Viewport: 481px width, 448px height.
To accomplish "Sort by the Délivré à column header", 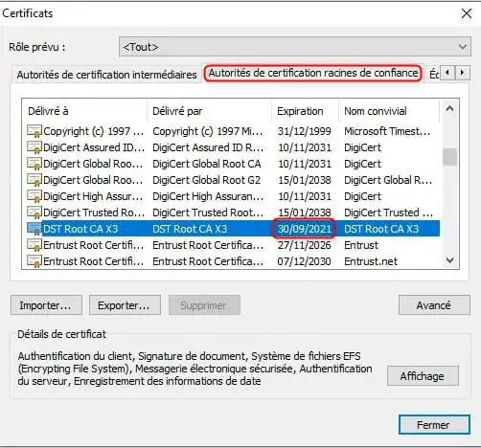I will [84, 111].
